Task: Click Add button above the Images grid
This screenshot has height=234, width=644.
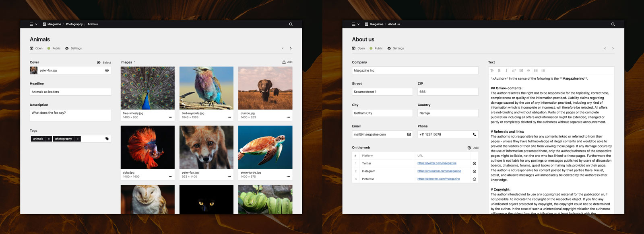Action: point(287,62)
